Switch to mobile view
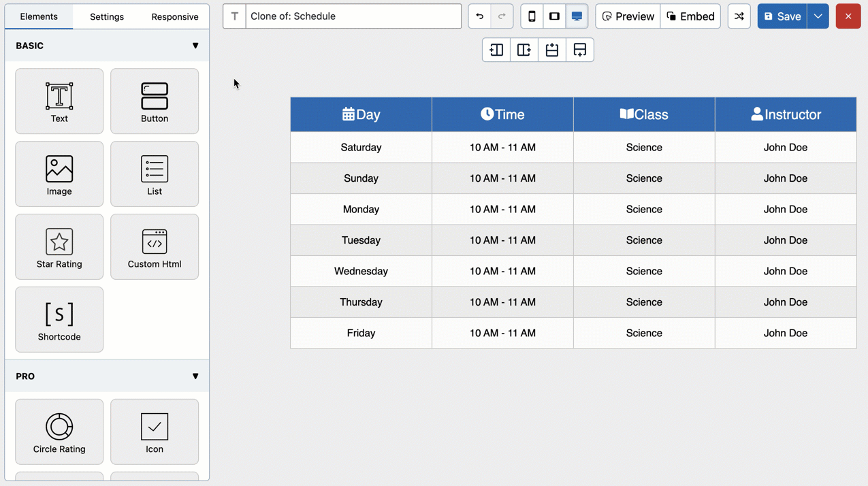Screen dimensions: 868x486 [x=532, y=16]
